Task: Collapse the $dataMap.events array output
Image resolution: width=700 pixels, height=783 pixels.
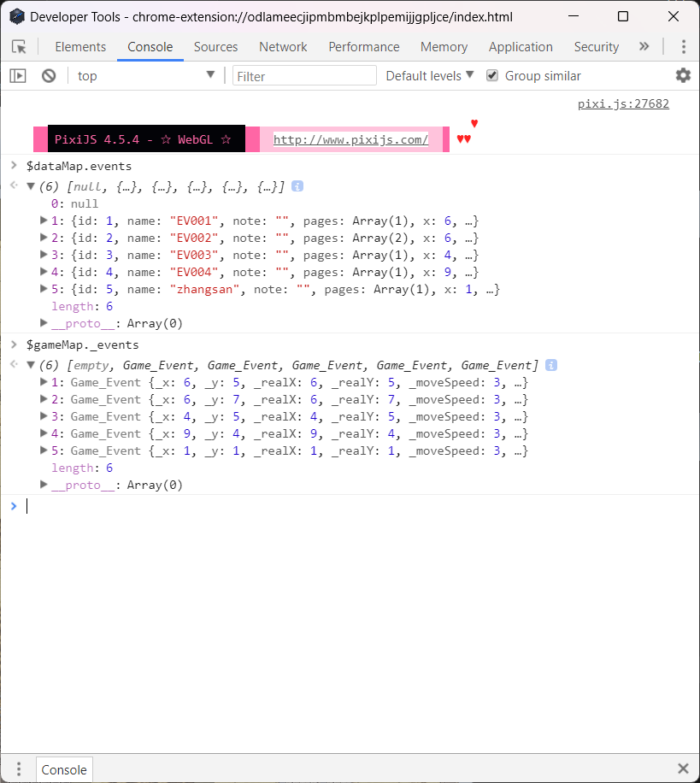Action: (31, 186)
